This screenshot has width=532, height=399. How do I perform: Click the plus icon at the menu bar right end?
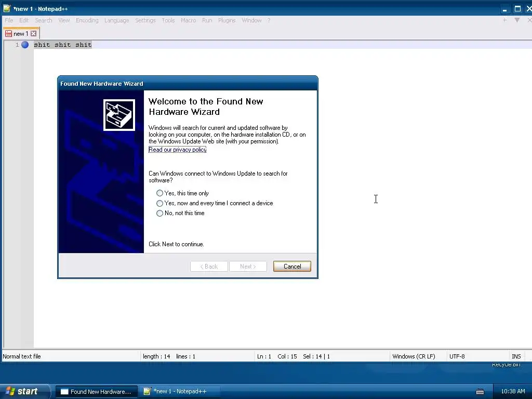pos(504,20)
